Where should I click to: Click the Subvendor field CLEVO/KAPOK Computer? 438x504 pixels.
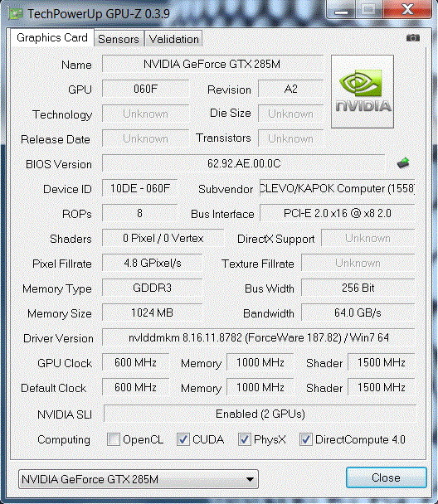pyautogui.click(x=337, y=188)
